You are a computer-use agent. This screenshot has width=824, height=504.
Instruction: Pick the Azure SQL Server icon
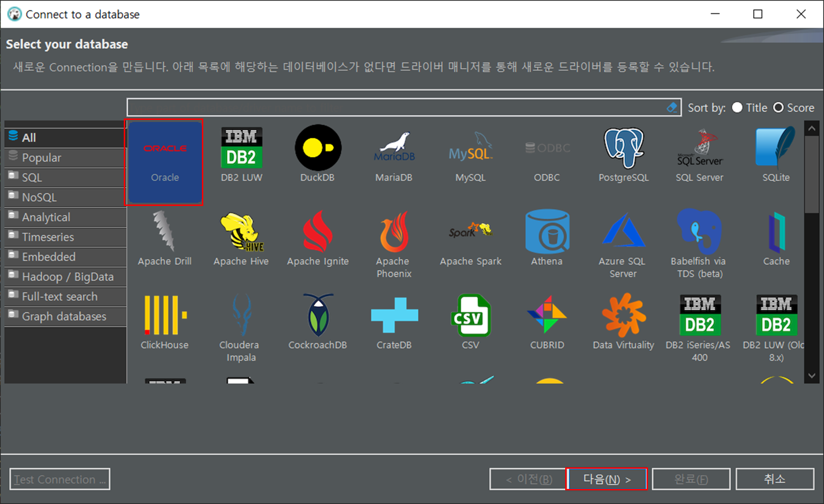click(624, 230)
